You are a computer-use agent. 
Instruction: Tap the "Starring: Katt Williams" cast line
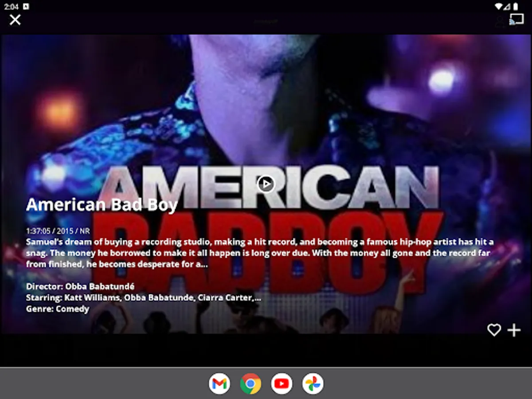[143, 297]
